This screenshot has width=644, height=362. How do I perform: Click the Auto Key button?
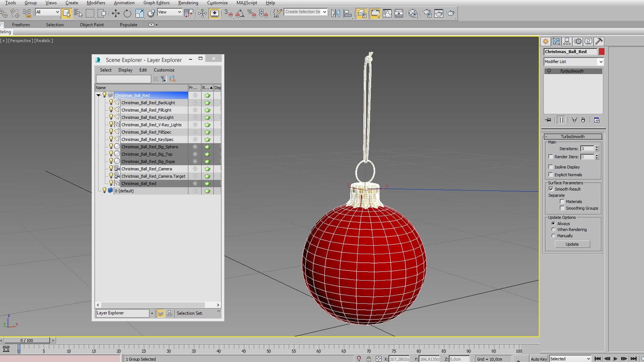click(x=539, y=359)
